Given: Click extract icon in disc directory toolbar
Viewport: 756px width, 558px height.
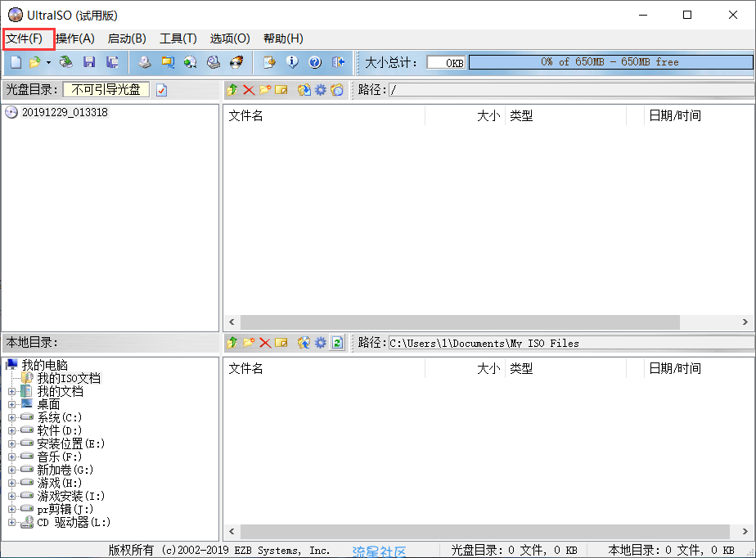Looking at the screenshot, I should click(x=304, y=90).
